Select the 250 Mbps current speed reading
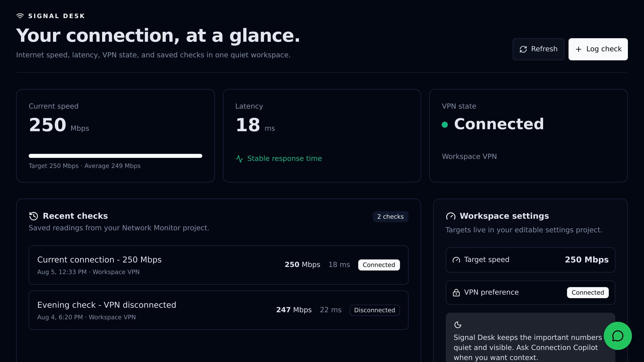 [59, 125]
